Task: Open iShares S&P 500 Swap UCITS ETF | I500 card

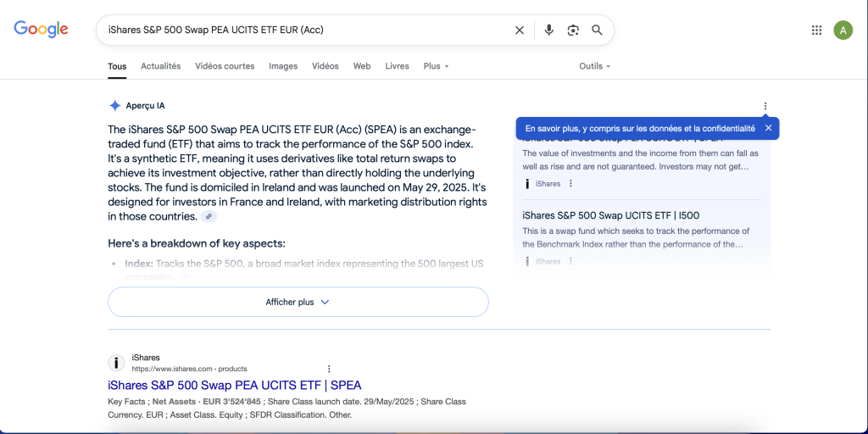Action: pyautogui.click(x=610, y=215)
